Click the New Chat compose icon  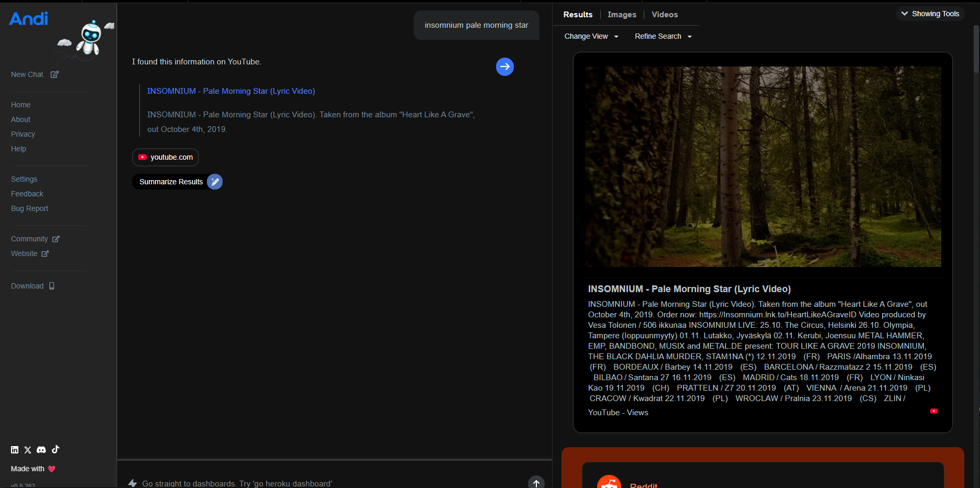click(x=54, y=74)
